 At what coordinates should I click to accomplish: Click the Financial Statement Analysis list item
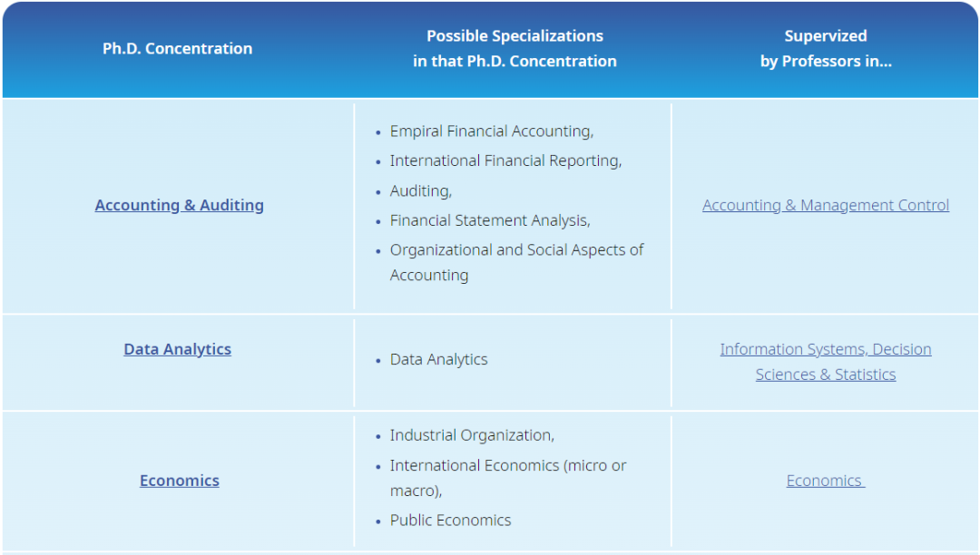pyautogui.click(x=489, y=220)
